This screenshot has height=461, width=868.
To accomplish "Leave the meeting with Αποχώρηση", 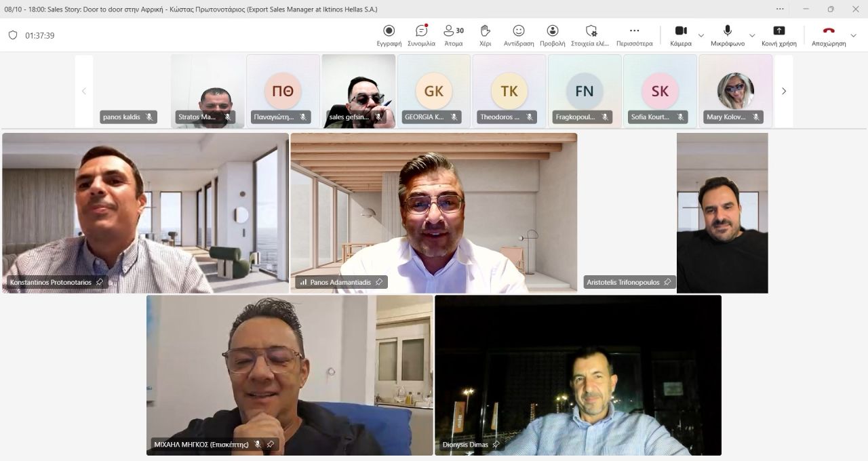I will pyautogui.click(x=829, y=35).
